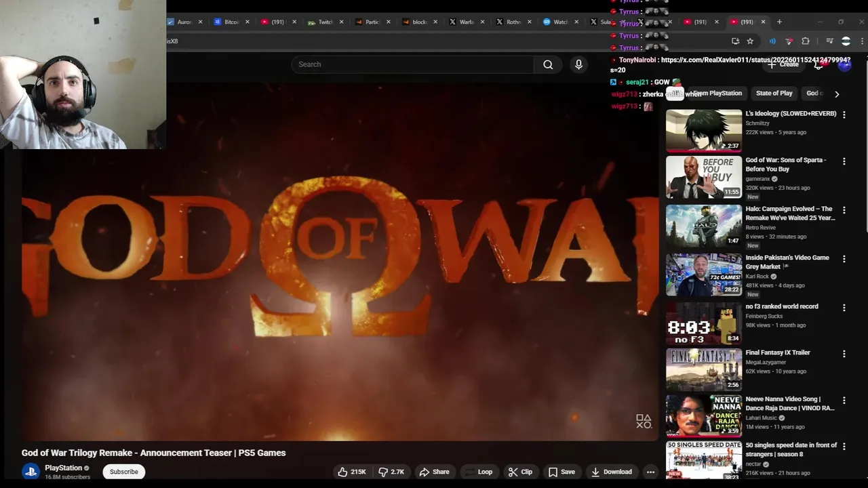
Task: Open gameranx channel under Sons of Sparta
Action: pyautogui.click(x=757, y=179)
